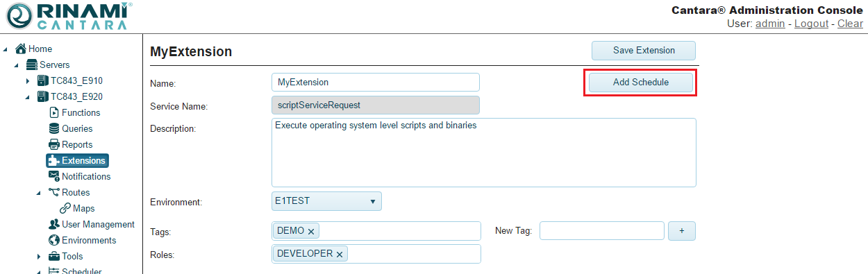The height and width of the screenshot is (274, 868).
Task: Select the Routes tree label
Action: (x=76, y=193)
